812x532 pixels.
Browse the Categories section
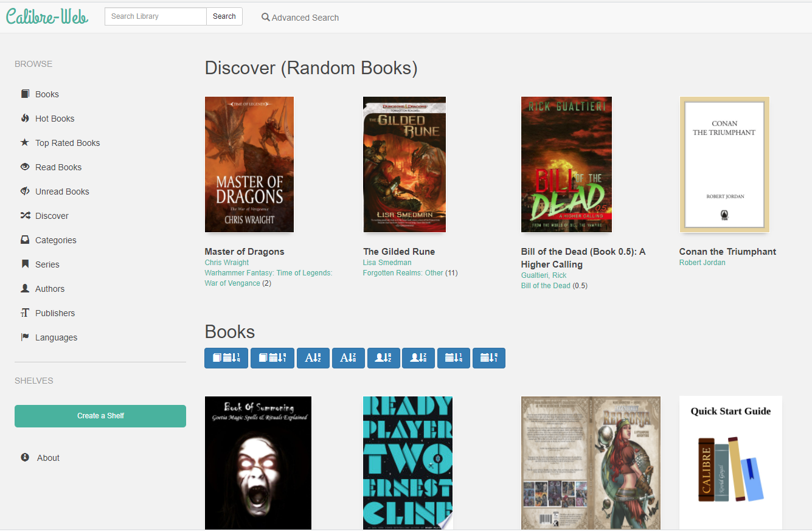tap(56, 240)
